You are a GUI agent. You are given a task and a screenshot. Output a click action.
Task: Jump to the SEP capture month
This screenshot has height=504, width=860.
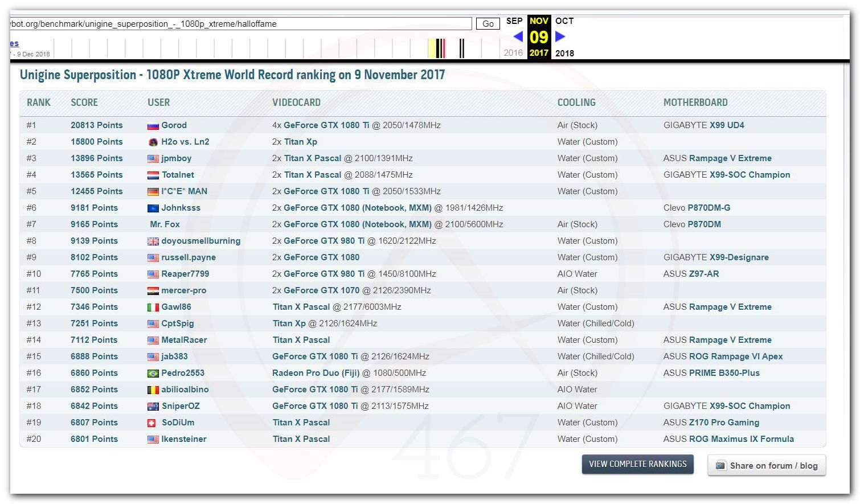point(514,21)
